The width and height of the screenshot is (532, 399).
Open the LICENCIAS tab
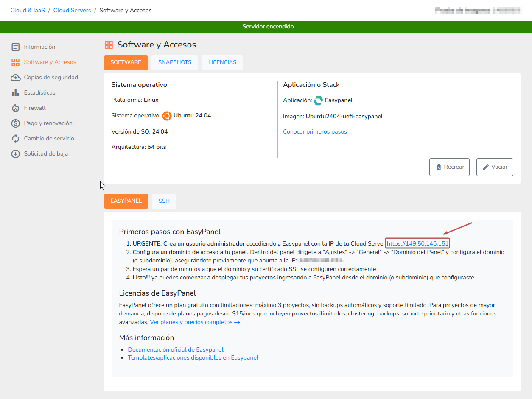coord(222,62)
